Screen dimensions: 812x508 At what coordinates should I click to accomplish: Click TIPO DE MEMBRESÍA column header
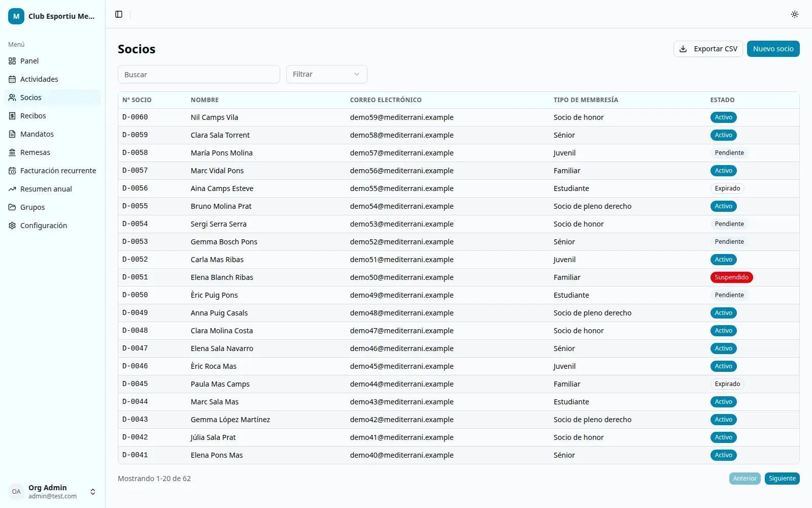[586, 100]
